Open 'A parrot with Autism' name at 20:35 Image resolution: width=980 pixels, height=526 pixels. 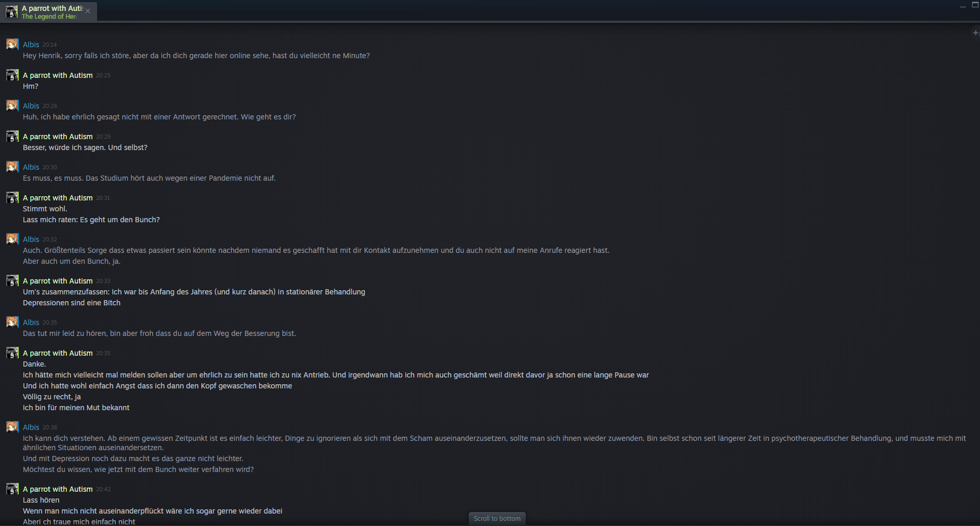(x=58, y=353)
